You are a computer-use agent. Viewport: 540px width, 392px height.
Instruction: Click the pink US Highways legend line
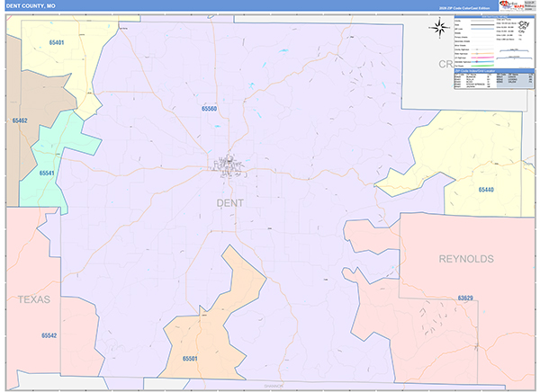click(482, 58)
